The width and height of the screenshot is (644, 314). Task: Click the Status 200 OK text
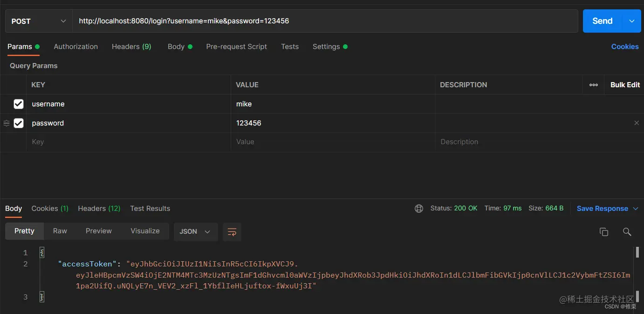pyautogui.click(x=454, y=209)
